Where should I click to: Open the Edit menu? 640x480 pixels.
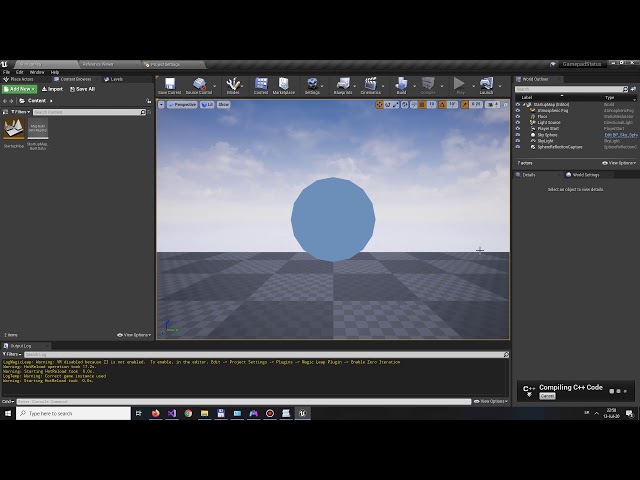click(20, 72)
